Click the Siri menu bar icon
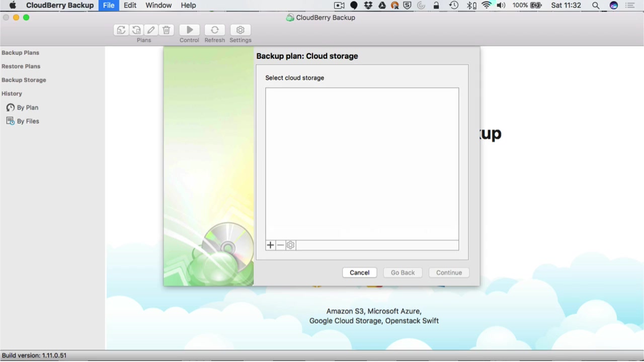 pos(613,6)
